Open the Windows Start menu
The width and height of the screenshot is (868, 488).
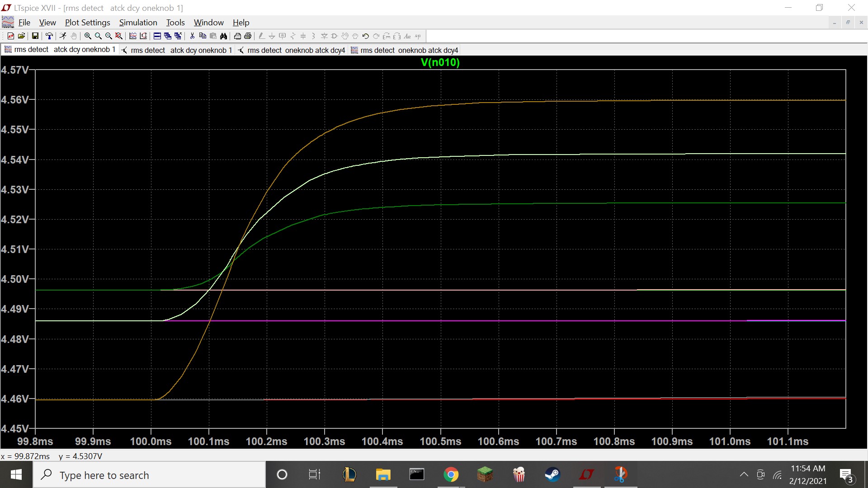[x=16, y=475]
